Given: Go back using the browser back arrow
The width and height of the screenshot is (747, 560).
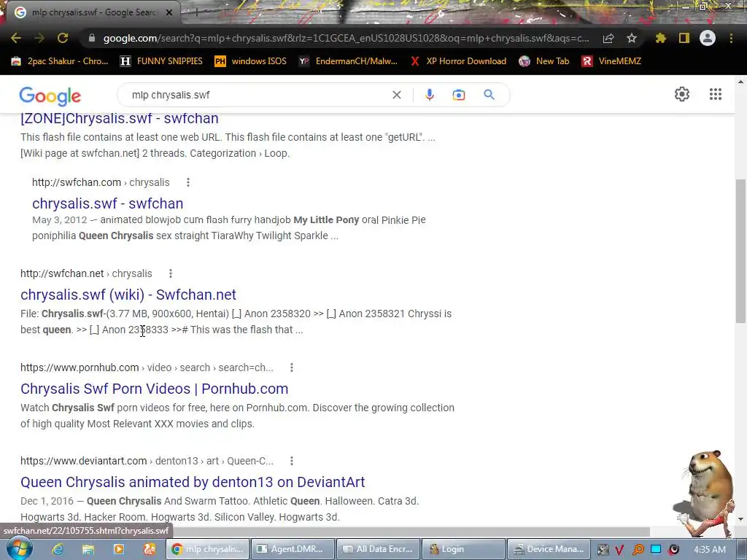Looking at the screenshot, I should 16,38.
